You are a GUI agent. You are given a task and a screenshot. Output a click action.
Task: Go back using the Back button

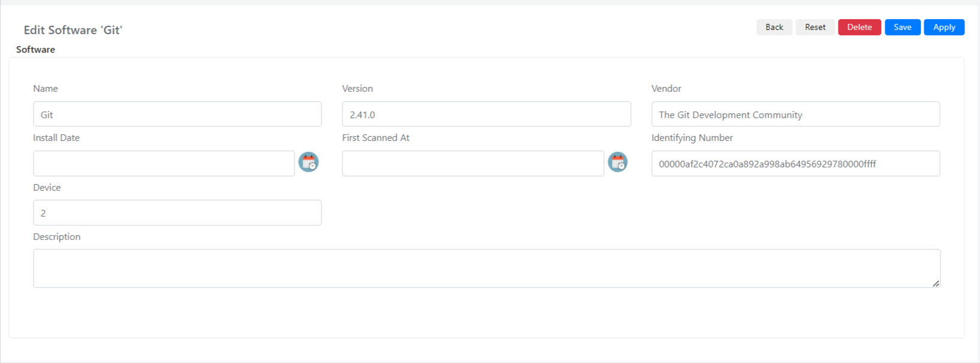click(x=774, y=27)
